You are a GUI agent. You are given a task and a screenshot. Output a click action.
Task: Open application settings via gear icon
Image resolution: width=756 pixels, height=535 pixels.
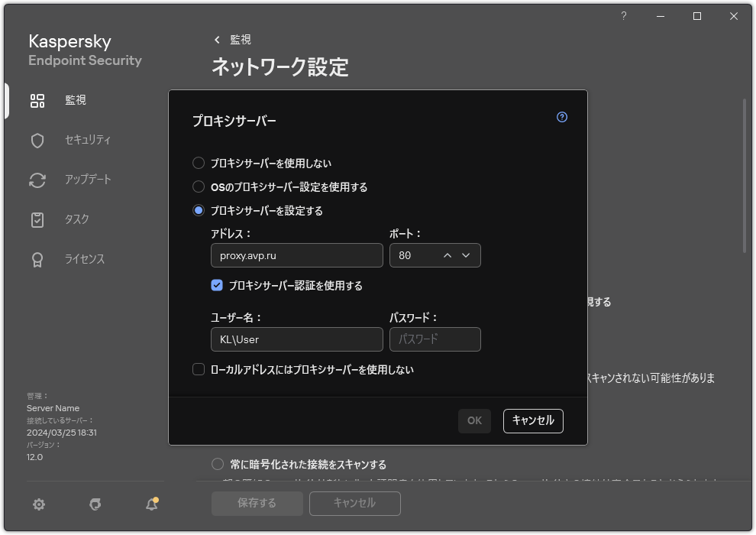38,504
